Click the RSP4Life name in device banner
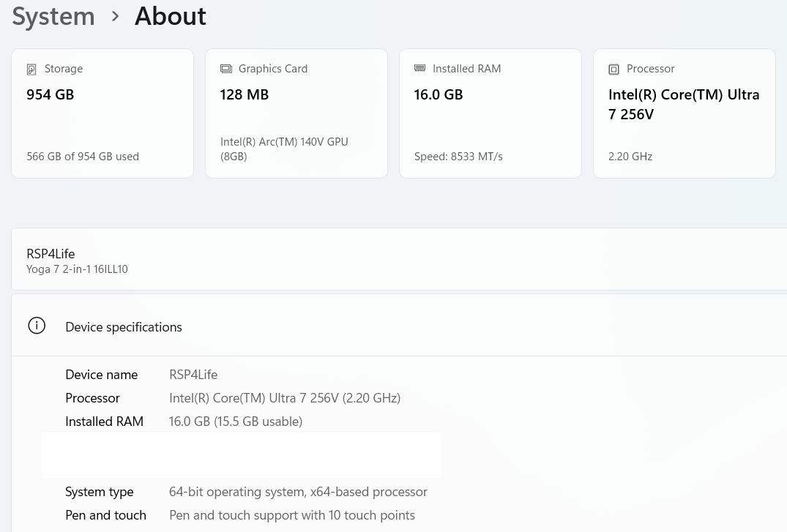Image resolution: width=787 pixels, height=532 pixels. click(51, 253)
